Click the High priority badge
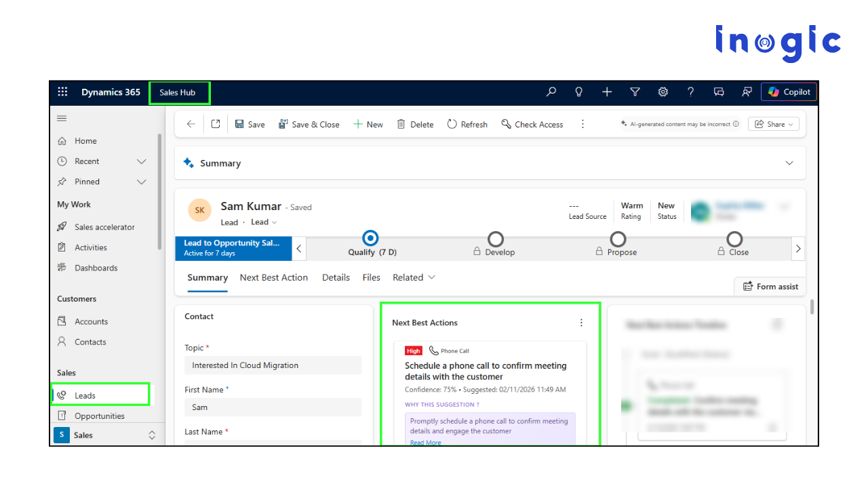Screen dimensions: 868x488 pyautogui.click(x=414, y=351)
